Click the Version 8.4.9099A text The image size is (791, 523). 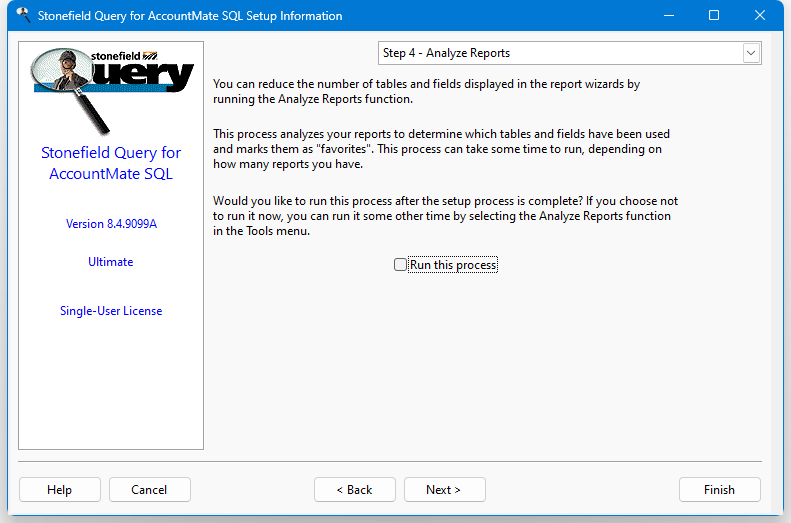111,224
